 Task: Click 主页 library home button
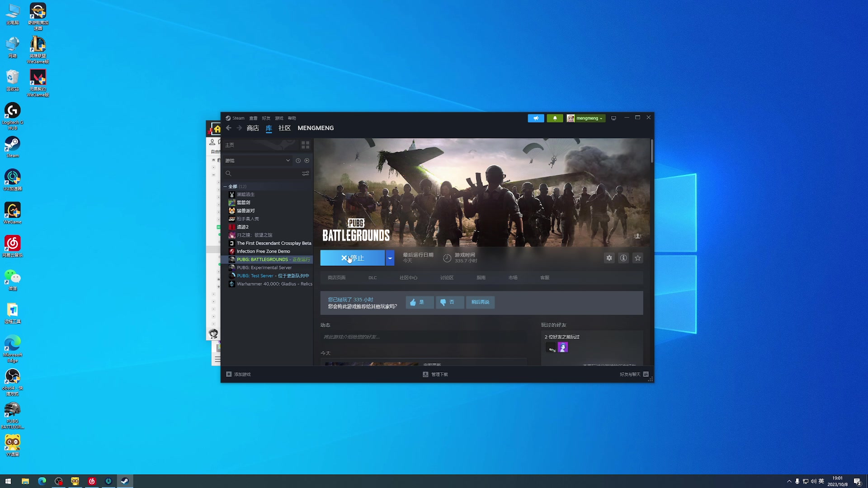pyautogui.click(x=260, y=145)
